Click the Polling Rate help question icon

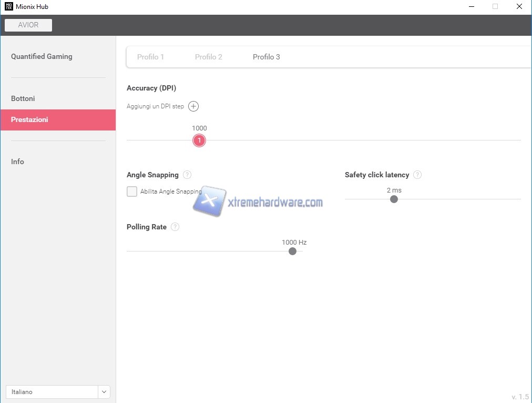[175, 227]
